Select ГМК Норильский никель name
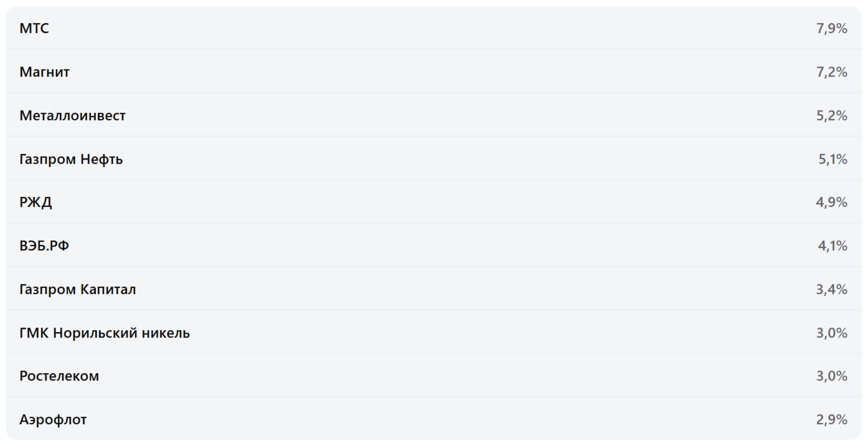 pyautogui.click(x=105, y=333)
